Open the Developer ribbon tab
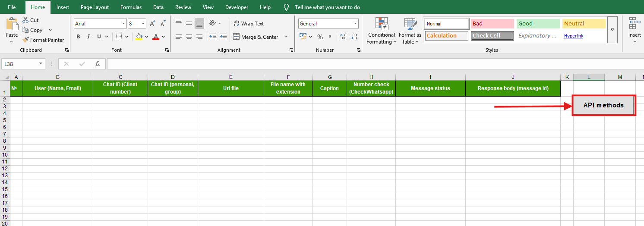Screen dimensions: 644x226 237,7
